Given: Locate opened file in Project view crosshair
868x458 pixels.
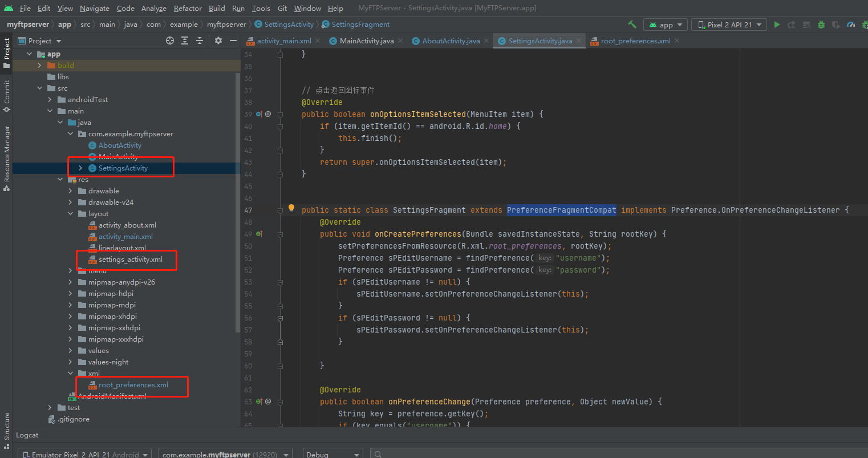Looking at the screenshot, I should point(170,40).
